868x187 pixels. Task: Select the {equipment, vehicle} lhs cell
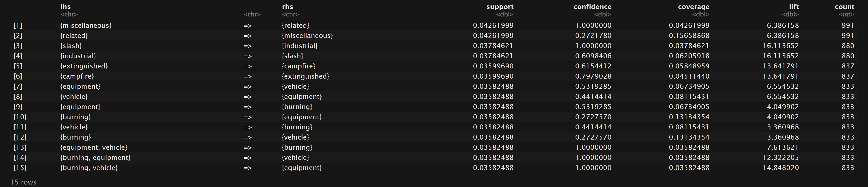94,147
